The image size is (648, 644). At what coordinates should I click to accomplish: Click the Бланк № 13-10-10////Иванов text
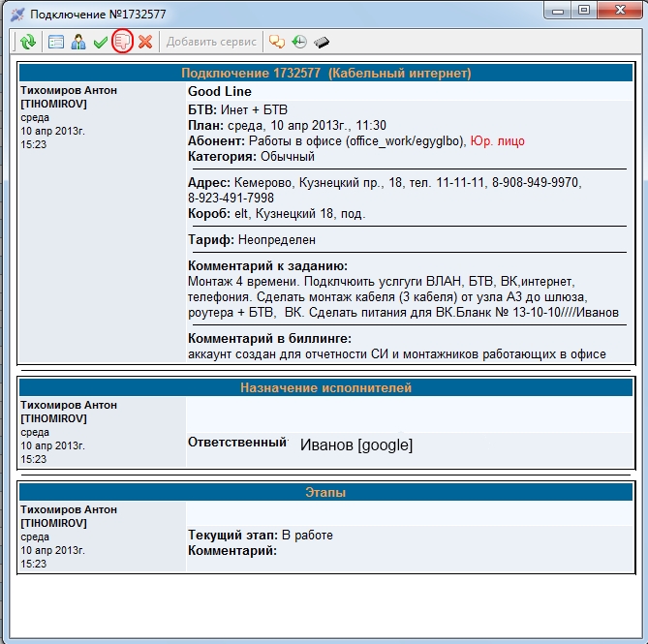538,312
